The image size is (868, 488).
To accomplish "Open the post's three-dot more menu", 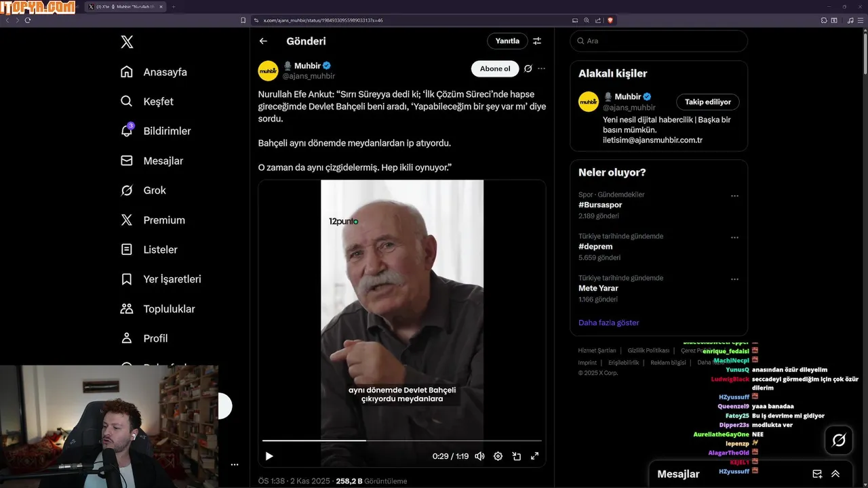I will (541, 68).
